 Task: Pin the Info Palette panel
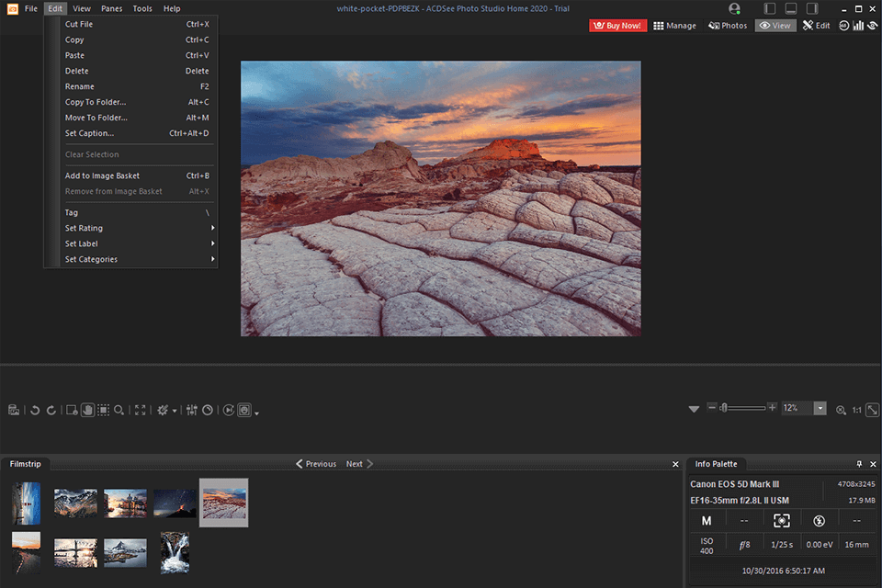pos(859,464)
